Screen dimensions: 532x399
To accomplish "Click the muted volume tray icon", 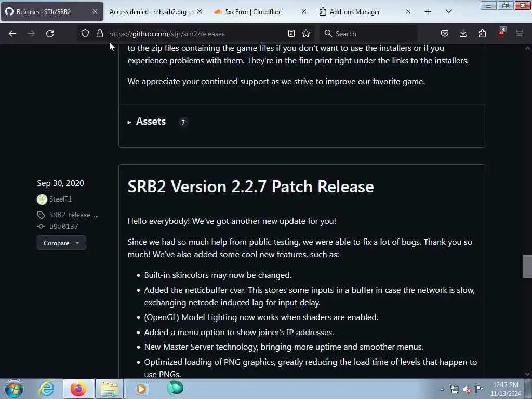I will pos(467,390).
